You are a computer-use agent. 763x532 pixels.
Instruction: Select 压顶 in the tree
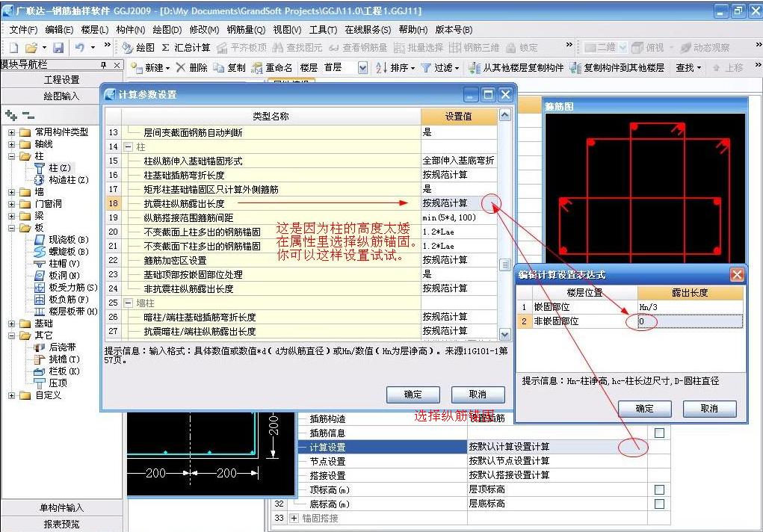51,383
